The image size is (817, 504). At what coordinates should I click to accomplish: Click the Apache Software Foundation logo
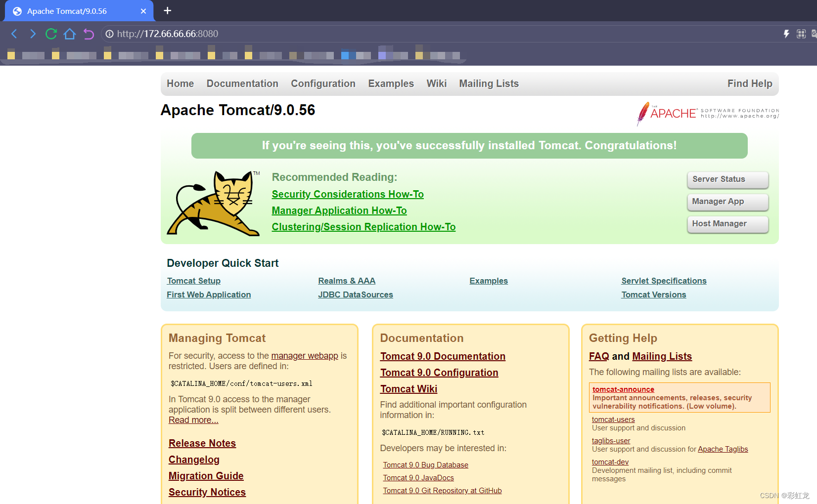tap(708, 114)
